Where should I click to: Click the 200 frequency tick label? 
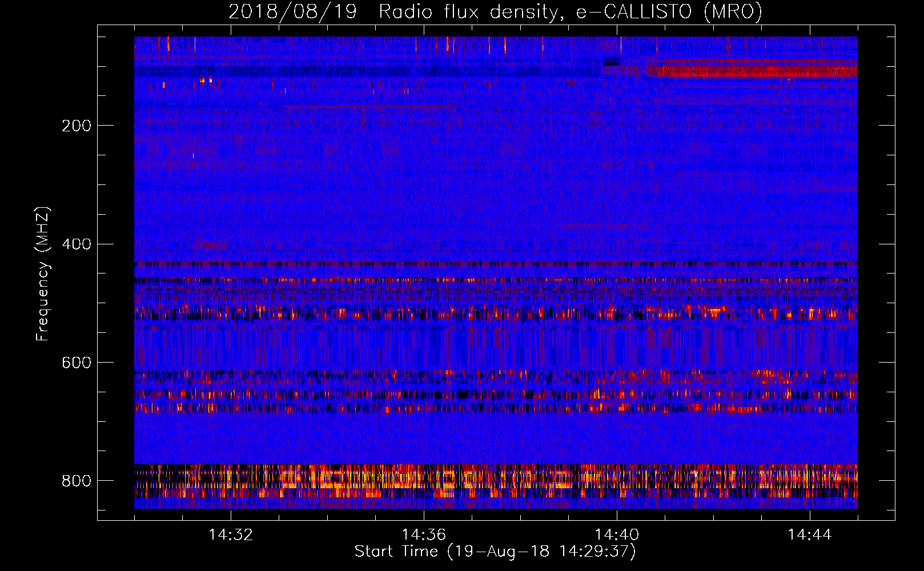tap(77, 126)
